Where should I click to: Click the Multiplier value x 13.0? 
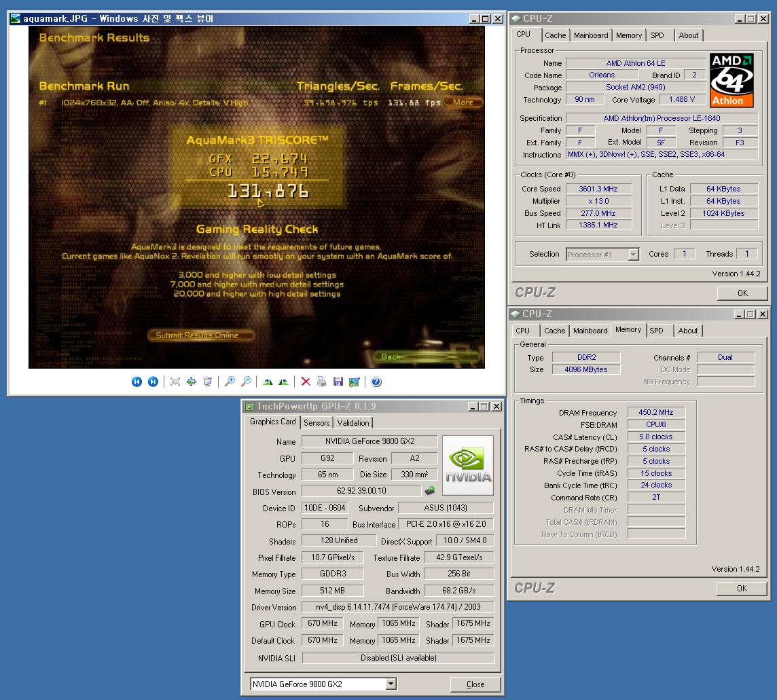coord(598,201)
